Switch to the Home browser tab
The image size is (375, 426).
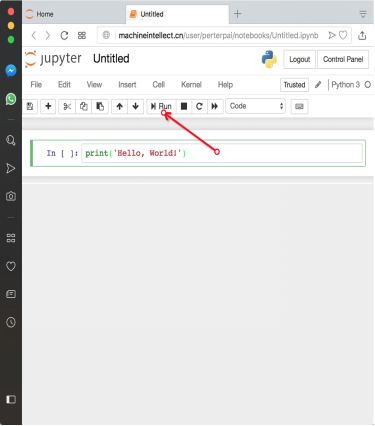(x=74, y=14)
